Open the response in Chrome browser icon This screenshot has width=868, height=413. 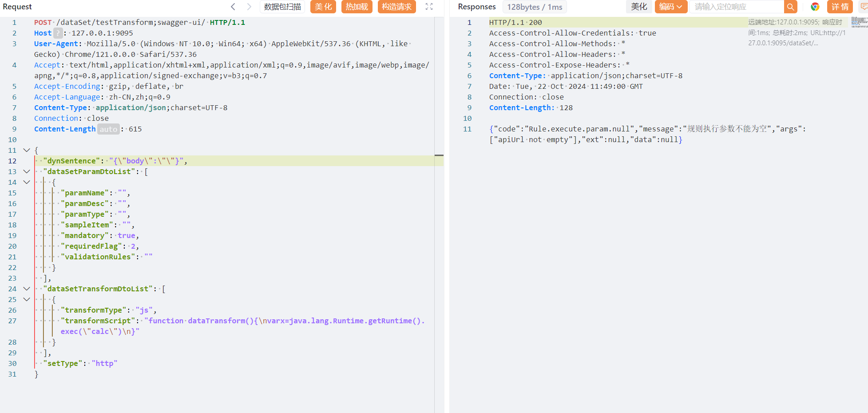(815, 7)
